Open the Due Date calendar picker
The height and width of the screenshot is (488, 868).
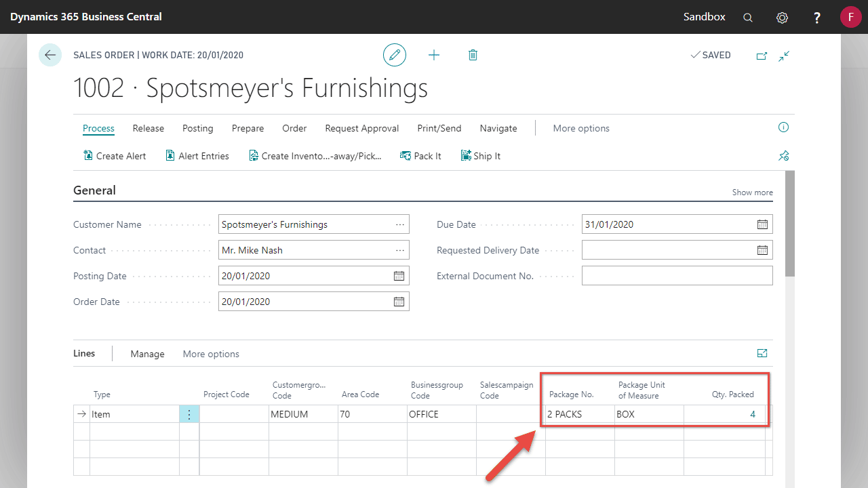[762, 224]
